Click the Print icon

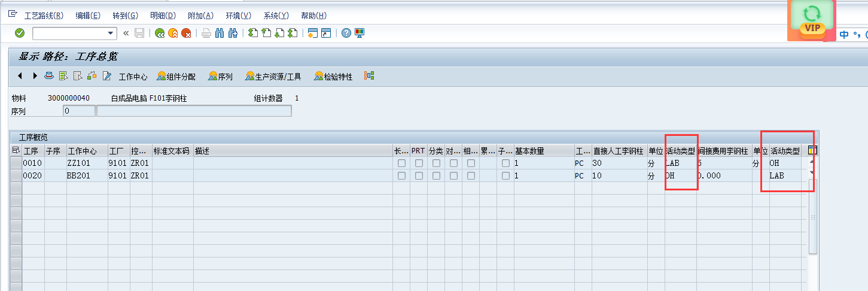click(206, 33)
